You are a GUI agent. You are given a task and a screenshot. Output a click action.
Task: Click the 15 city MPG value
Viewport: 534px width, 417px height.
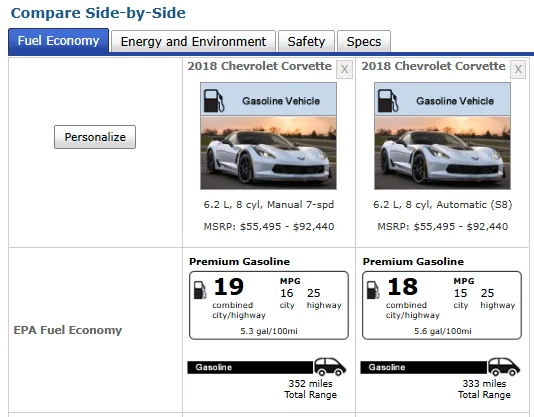pyautogui.click(x=460, y=293)
